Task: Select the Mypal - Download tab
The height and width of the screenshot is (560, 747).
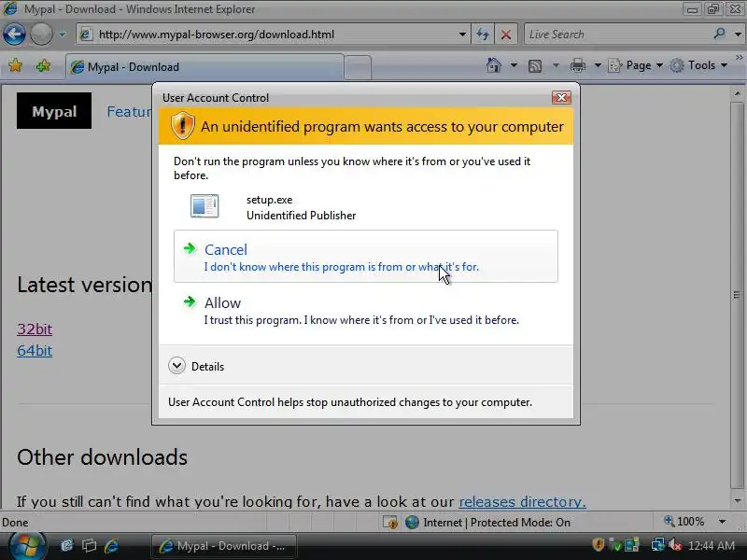Action: point(204,66)
